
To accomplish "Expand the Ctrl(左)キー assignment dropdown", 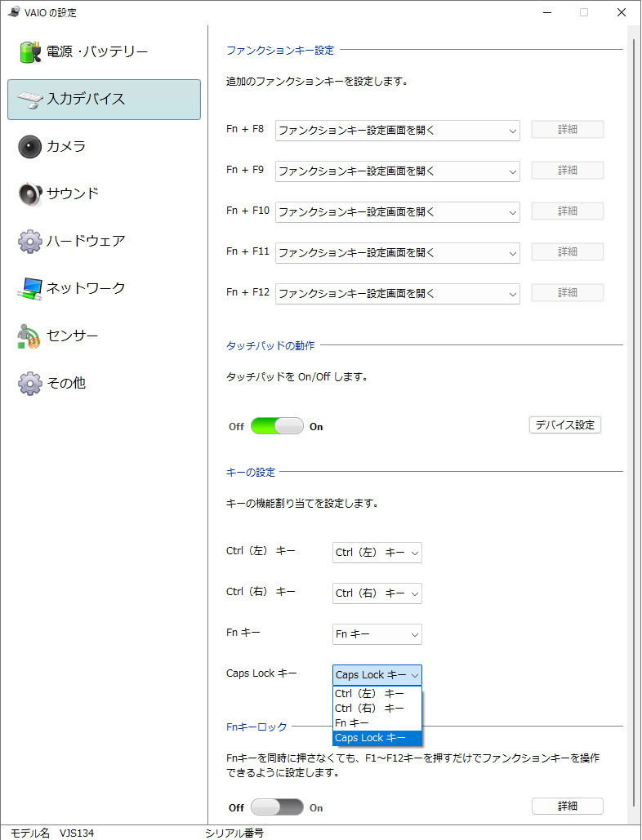I will 377,553.
